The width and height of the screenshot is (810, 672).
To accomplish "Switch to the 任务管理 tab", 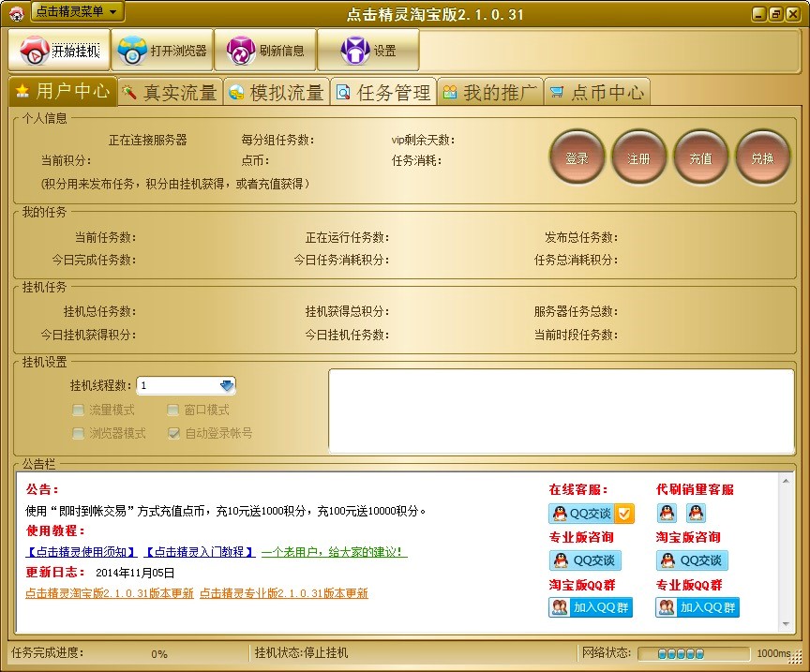I will tap(383, 92).
